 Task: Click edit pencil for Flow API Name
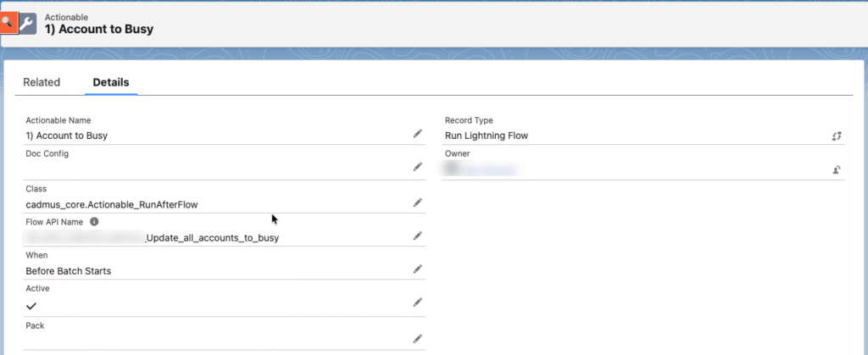[418, 236]
